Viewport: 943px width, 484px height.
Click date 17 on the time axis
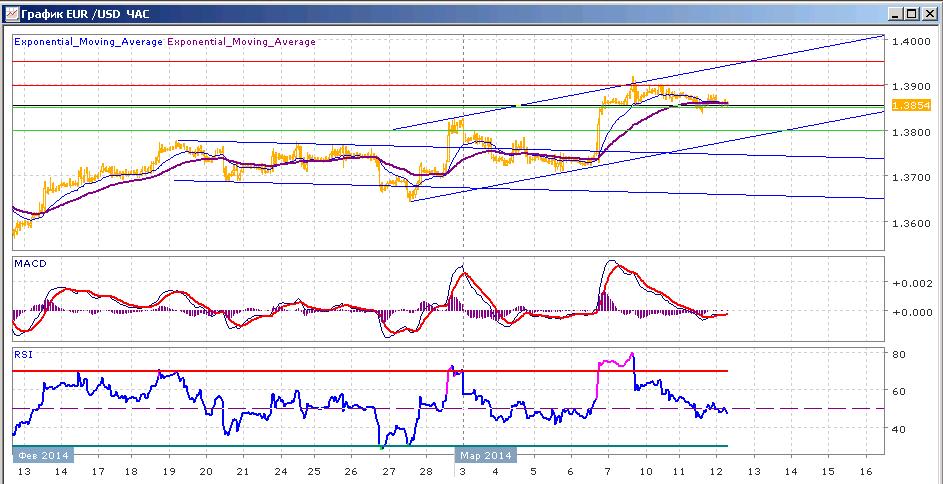pos(99,472)
